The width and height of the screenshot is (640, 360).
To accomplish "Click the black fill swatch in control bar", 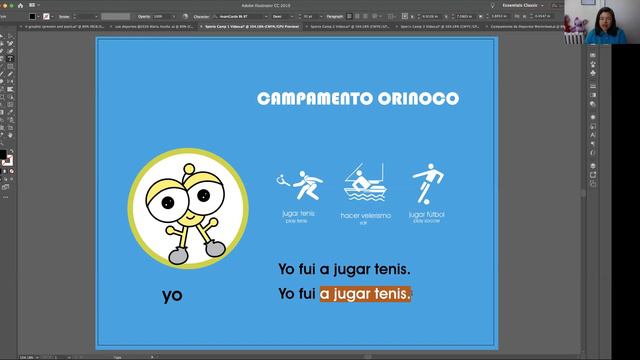I will coord(32,16).
